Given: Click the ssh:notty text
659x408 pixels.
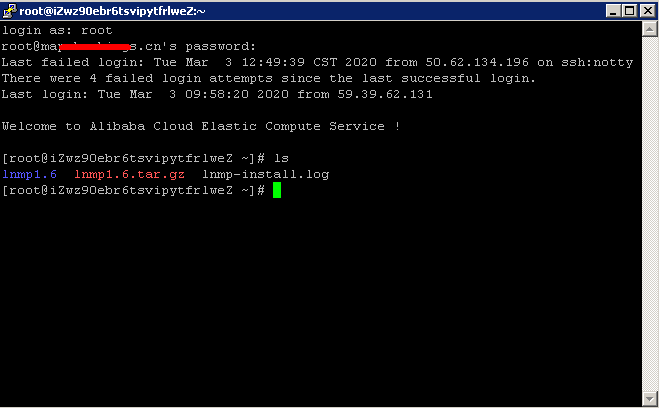Looking at the screenshot, I should click(597, 62).
